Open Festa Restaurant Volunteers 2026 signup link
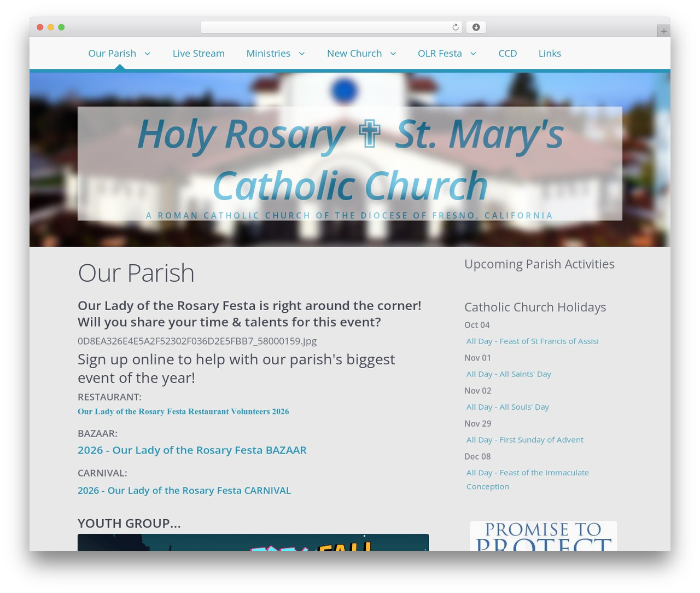Viewport: 700px width, 593px height. coord(183,411)
